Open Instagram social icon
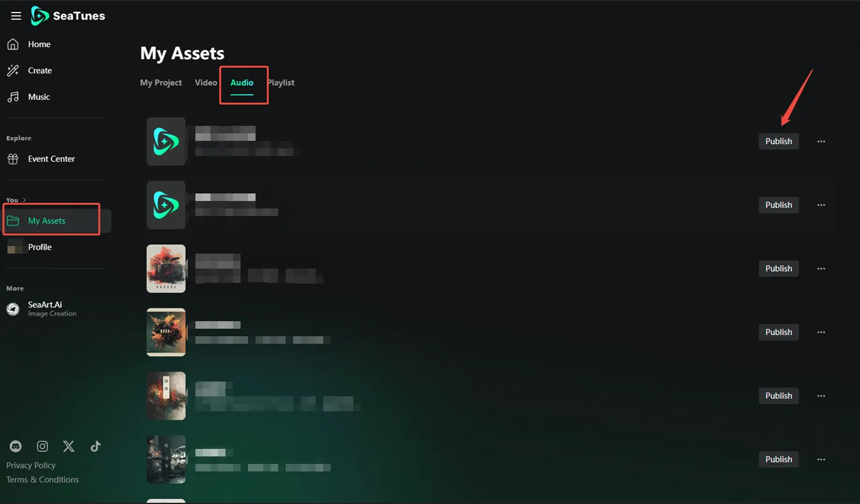The image size is (860, 504). 43,446
